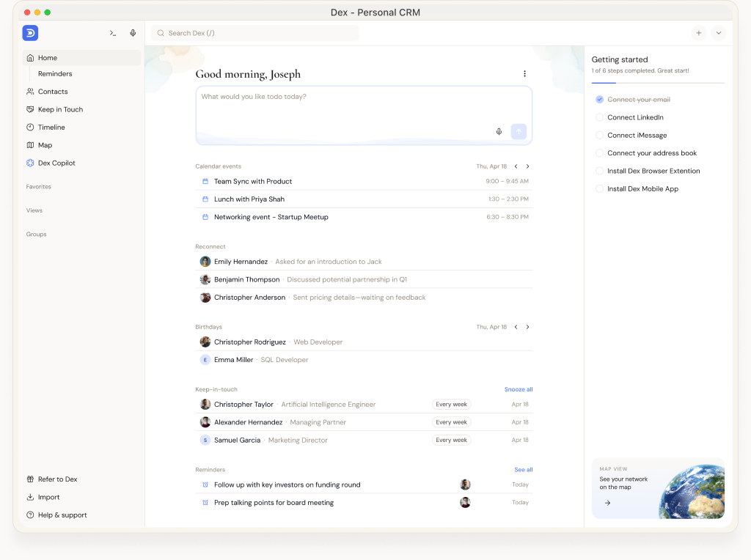Check the Install Dex Mobile App circle
This screenshot has width=751, height=560.
[x=599, y=188]
